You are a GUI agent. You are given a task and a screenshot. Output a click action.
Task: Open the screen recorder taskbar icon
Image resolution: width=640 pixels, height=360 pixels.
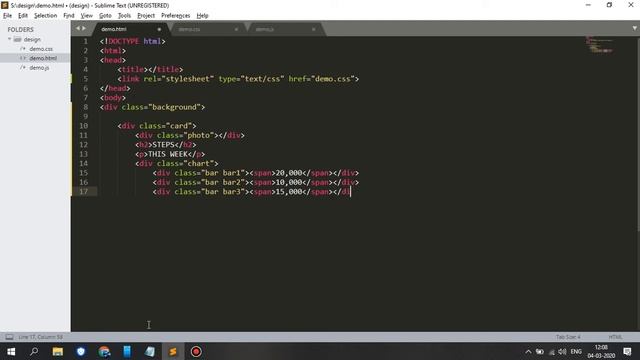point(196,351)
